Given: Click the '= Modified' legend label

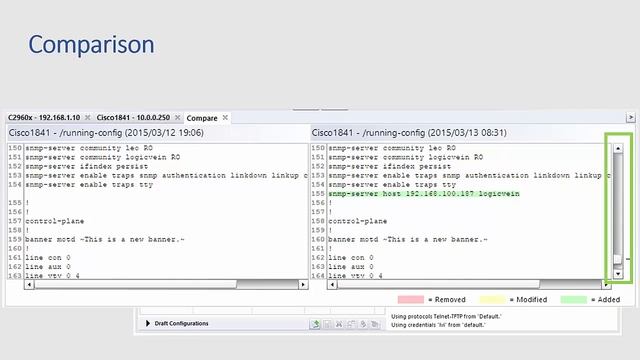Looking at the screenshot, I should (528, 300).
